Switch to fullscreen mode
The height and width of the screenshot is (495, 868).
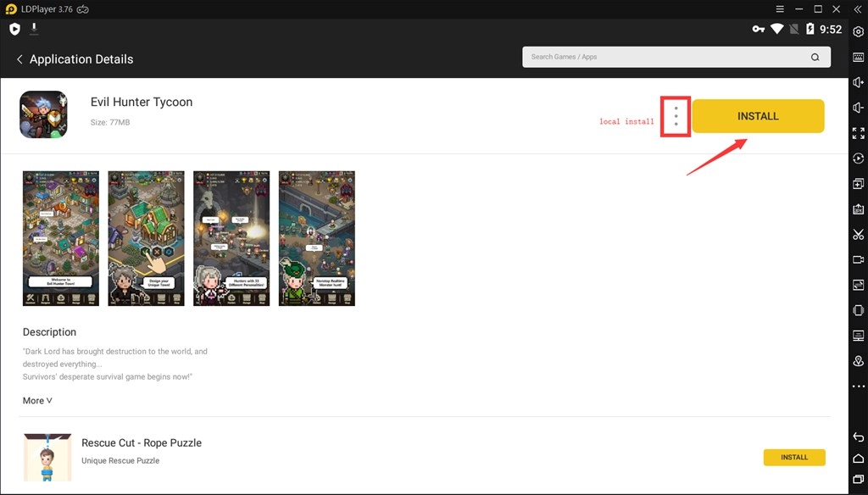[858, 133]
